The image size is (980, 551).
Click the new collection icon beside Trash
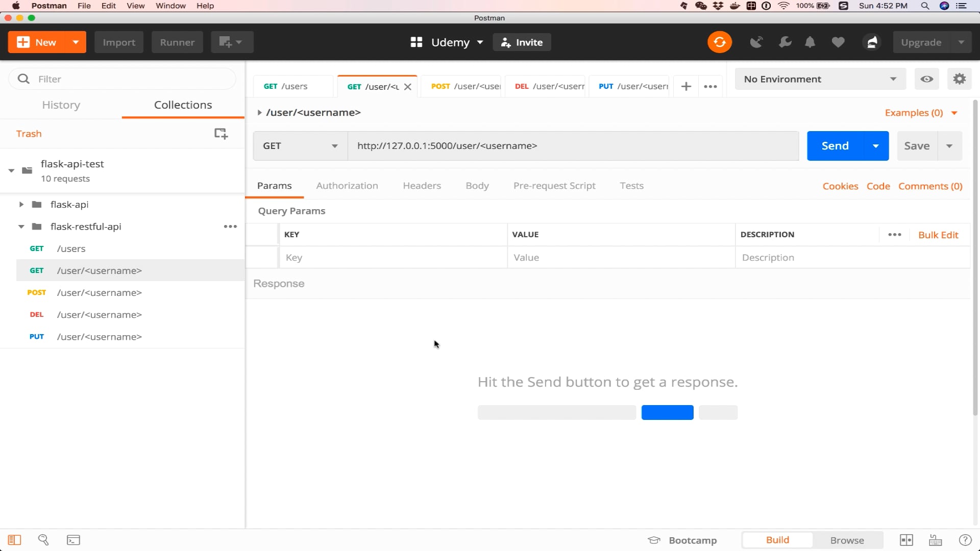[x=220, y=134]
